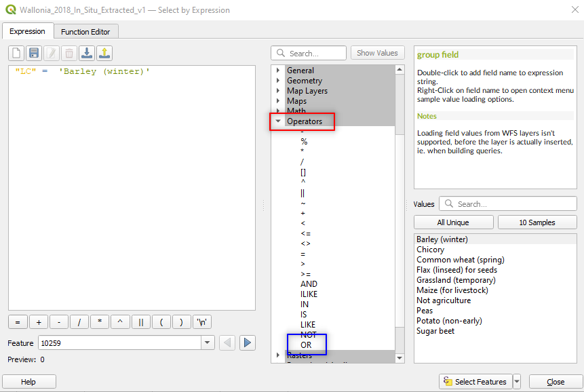Viewport: 584px width, 392px height.
Task: Switch to the Expression tab
Action: (x=27, y=31)
